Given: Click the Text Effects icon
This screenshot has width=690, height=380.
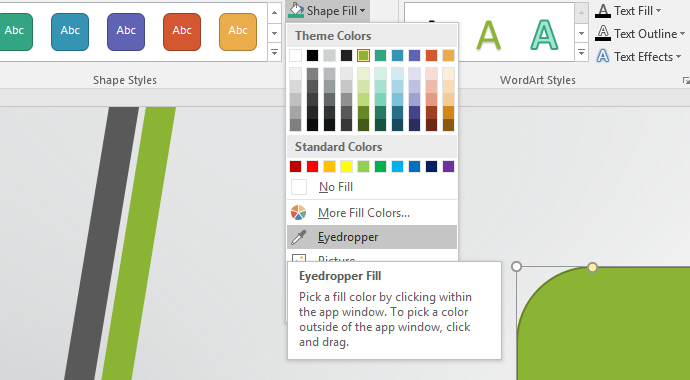Looking at the screenshot, I should pyautogui.click(x=603, y=57).
